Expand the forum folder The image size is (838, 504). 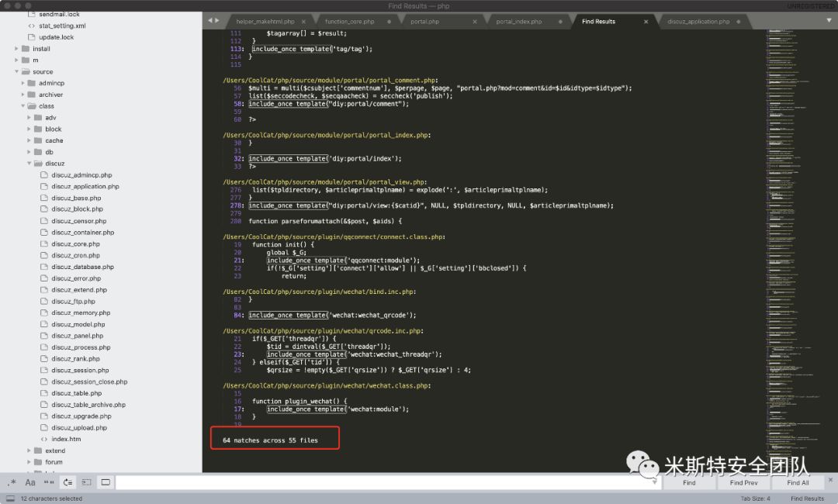click(x=29, y=462)
